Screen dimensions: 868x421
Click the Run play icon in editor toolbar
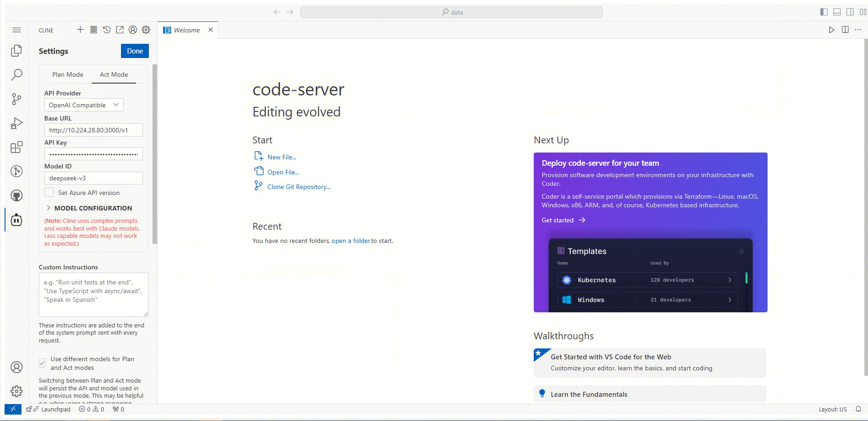831,30
